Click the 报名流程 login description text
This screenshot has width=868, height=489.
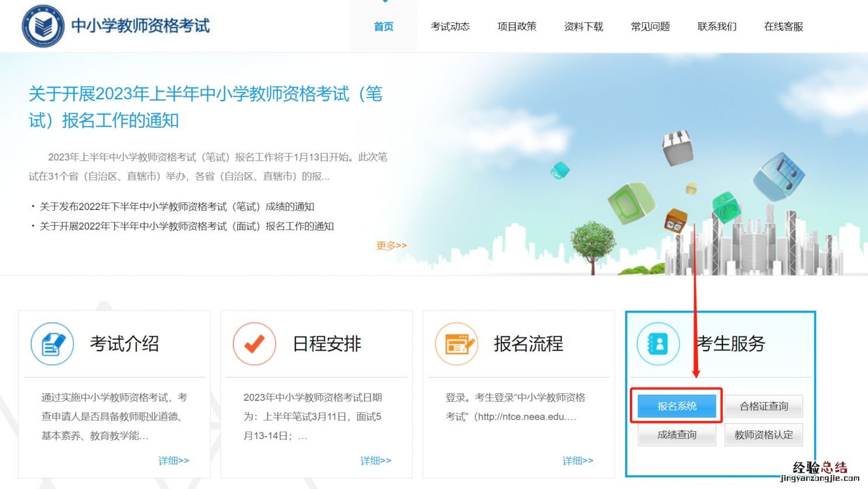coord(515,407)
